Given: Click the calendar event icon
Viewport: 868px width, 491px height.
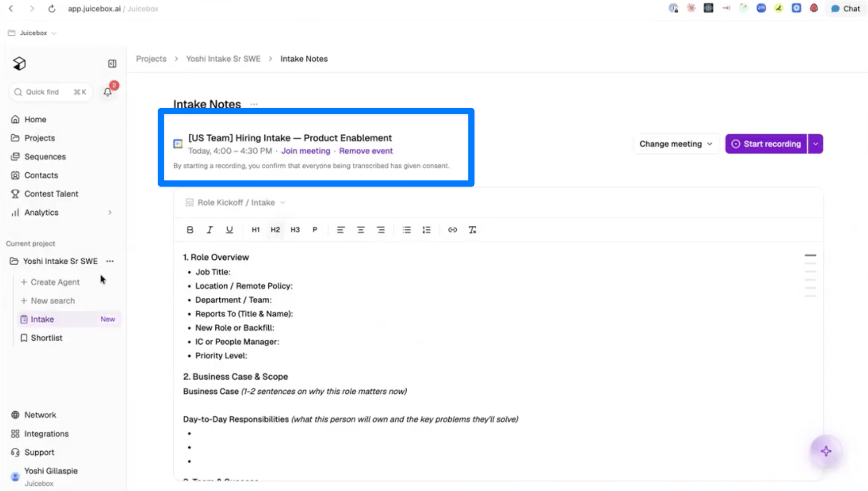Looking at the screenshot, I should tap(178, 144).
